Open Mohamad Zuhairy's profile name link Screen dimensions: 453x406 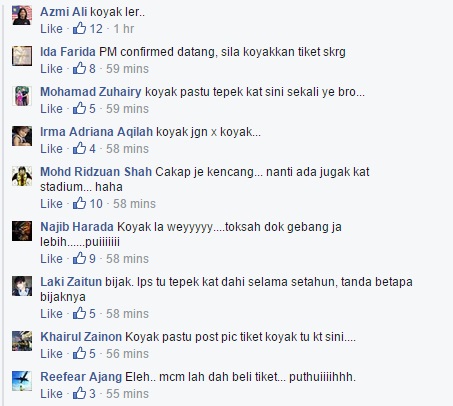(91, 92)
